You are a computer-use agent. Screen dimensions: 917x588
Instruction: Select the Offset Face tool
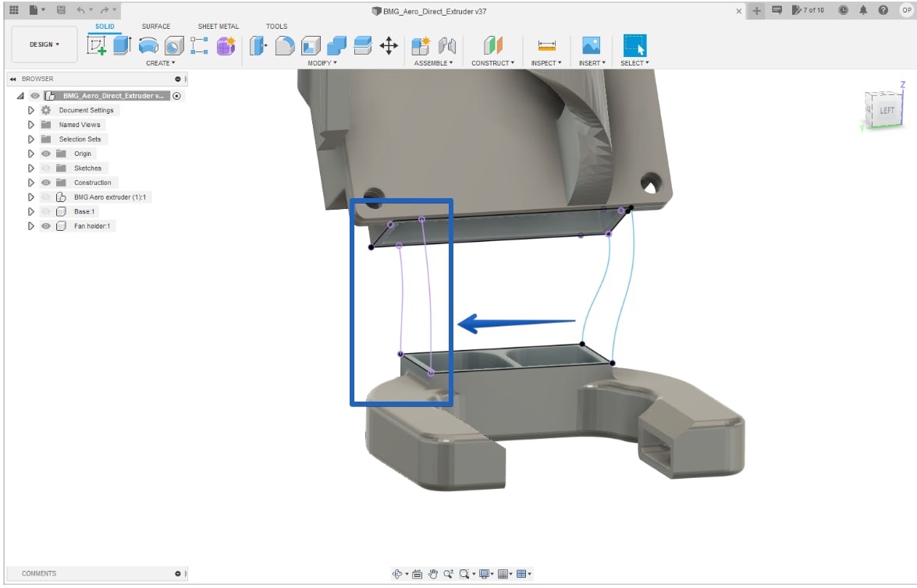pos(363,45)
